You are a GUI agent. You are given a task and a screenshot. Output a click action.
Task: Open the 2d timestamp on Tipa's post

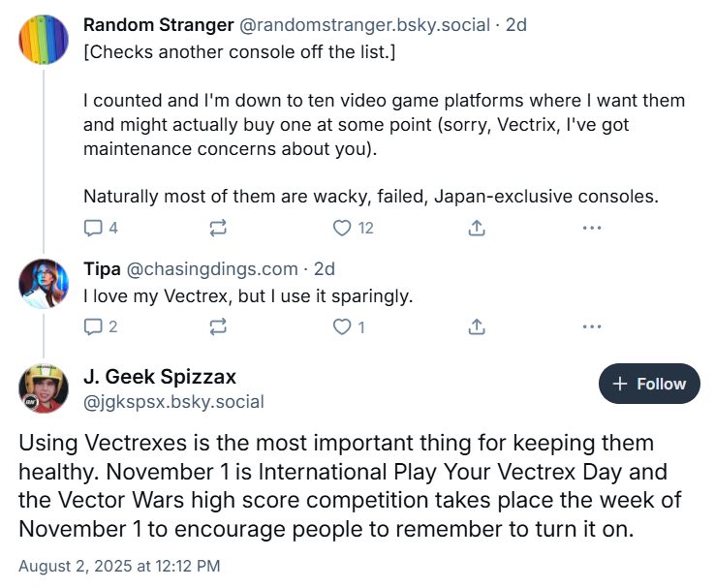click(x=325, y=269)
